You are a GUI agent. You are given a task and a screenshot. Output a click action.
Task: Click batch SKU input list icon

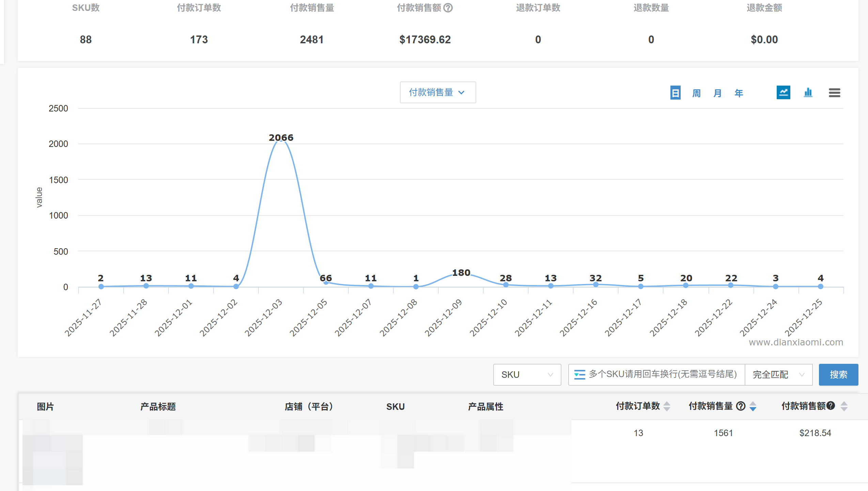(x=579, y=374)
